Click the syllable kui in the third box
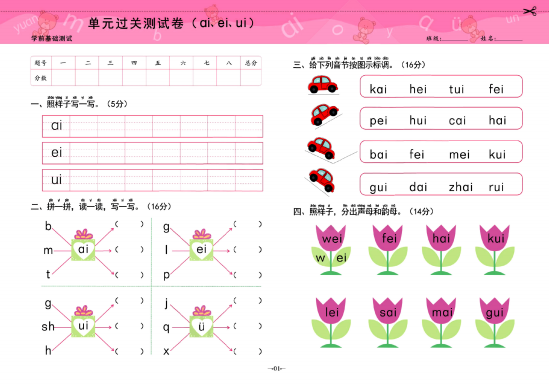Image resolution: width=549 pixels, height=386 pixels. 497,154
